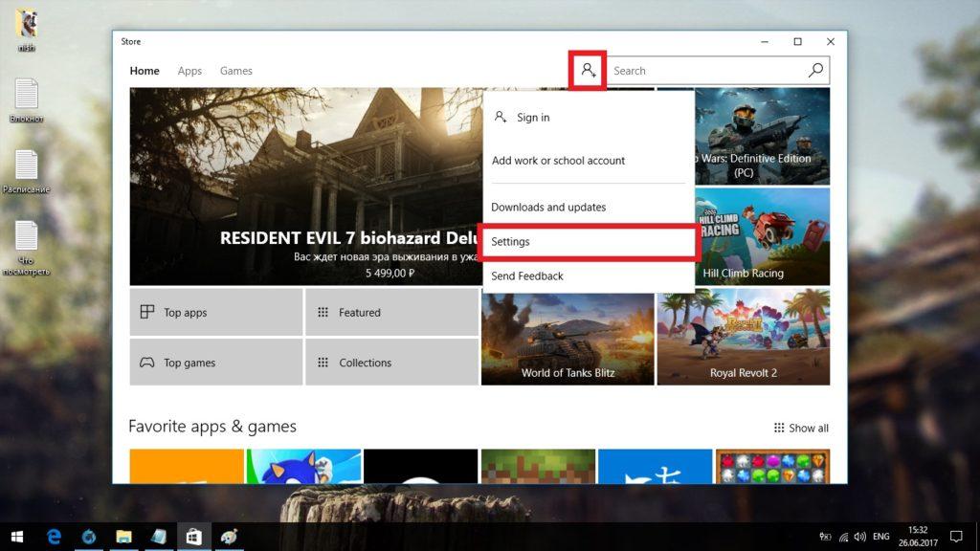This screenshot has width=980, height=551.
Task: Open the Расписание desktop file
Action: 26,171
